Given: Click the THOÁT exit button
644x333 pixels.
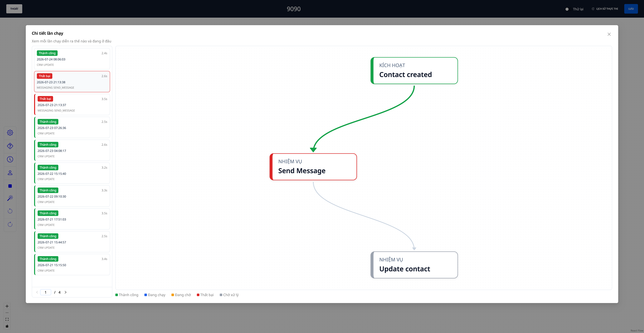Looking at the screenshot, I should coord(14,9).
